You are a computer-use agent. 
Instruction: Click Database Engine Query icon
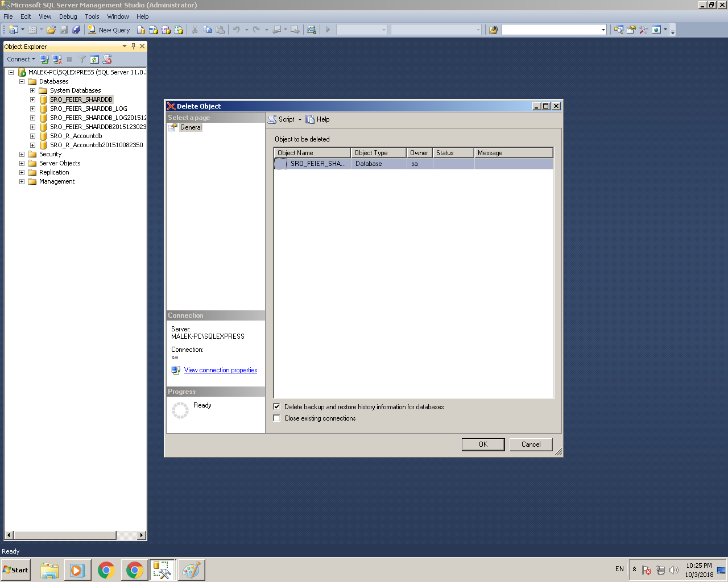click(141, 30)
